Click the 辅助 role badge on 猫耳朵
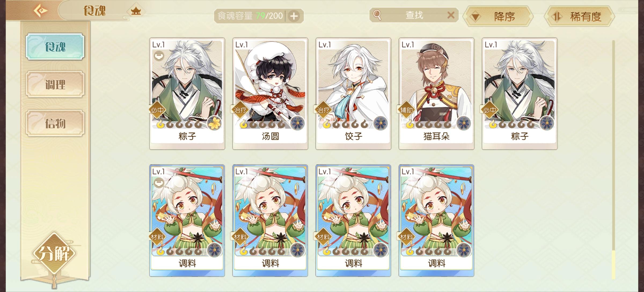The height and width of the screenshot is (292, 644). (x=406, y=110)
